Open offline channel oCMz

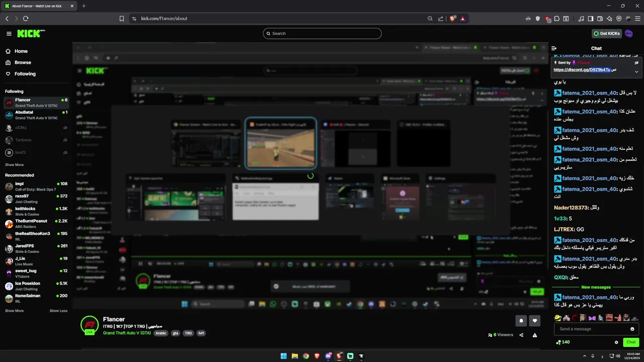tap(36, 128)
